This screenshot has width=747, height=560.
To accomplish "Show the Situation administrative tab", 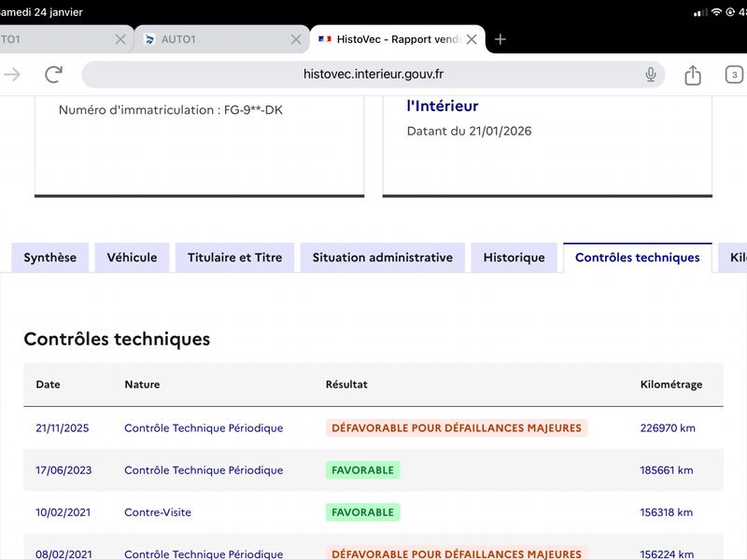I will 382,258.
